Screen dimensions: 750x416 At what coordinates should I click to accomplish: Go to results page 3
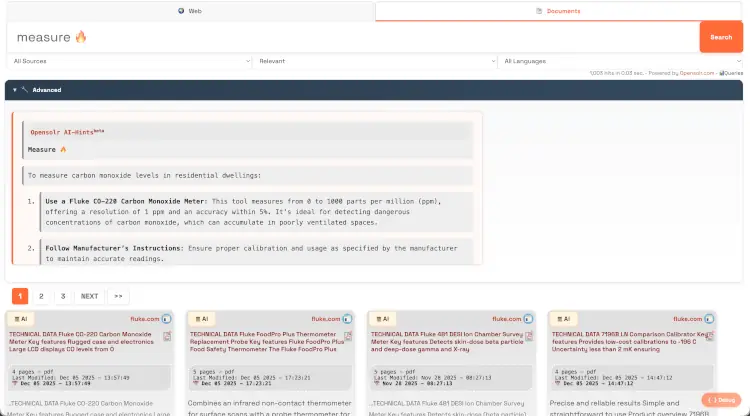tap(63, 296)
